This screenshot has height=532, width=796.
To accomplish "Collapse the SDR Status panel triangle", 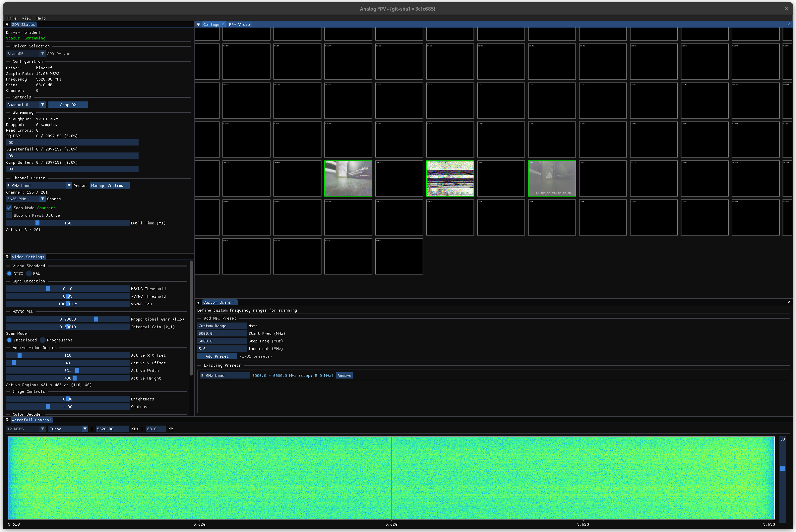I will coord(7,25).
